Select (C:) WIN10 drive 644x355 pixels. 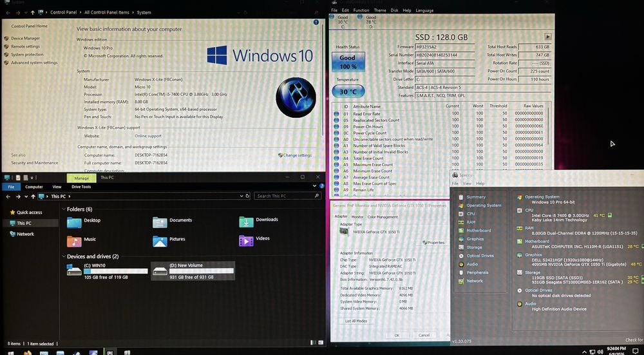point(107,271)
